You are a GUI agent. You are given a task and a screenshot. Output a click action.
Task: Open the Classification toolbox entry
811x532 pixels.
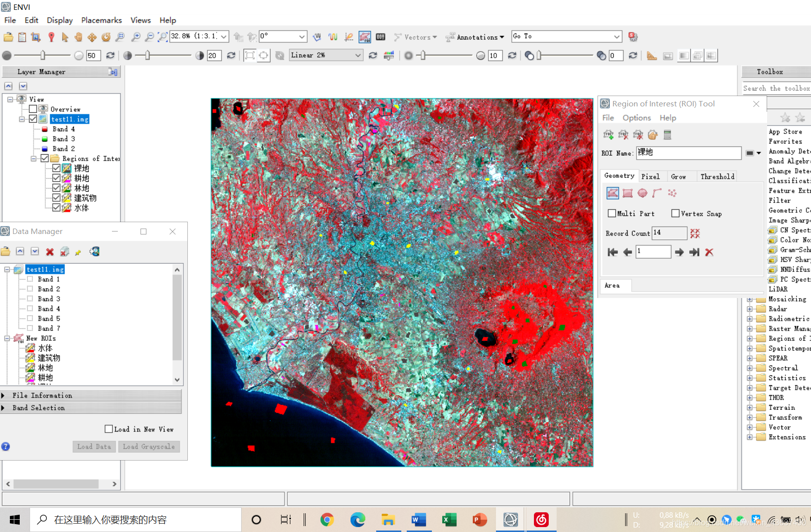789,181
